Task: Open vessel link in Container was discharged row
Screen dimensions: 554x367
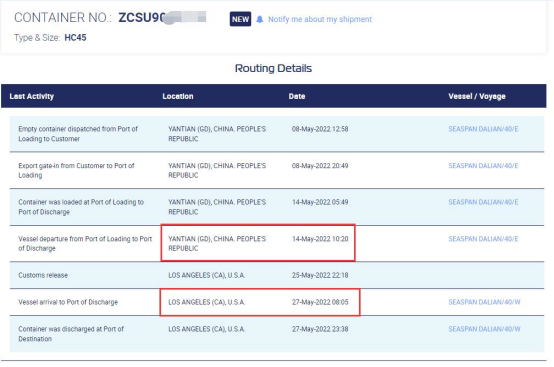Action: 484,329
